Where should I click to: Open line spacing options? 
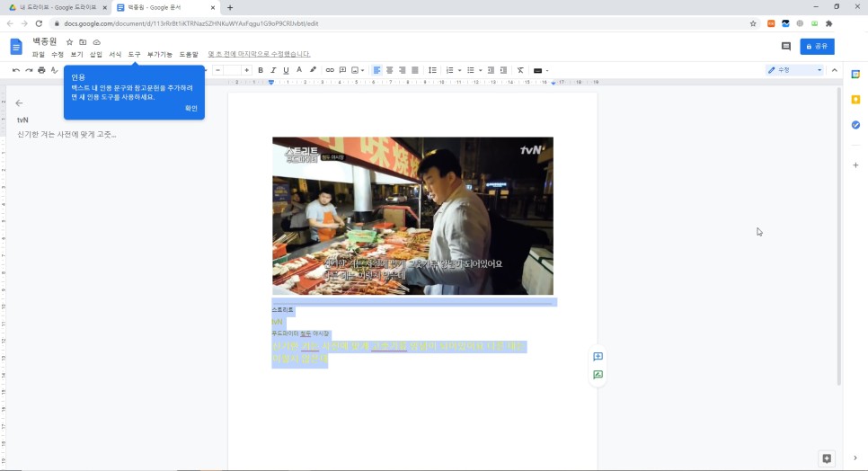point(432,70)
